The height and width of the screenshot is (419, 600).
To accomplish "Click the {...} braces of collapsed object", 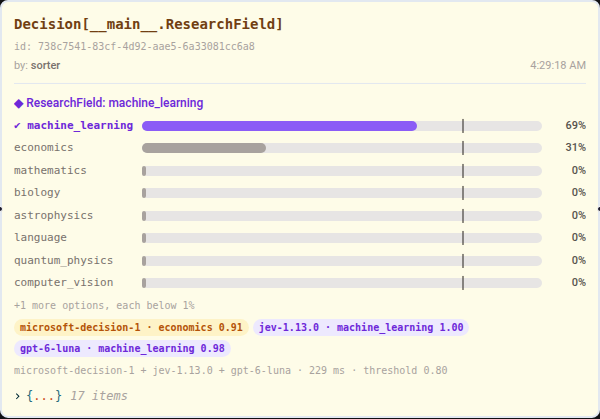I will pos(44,396).
